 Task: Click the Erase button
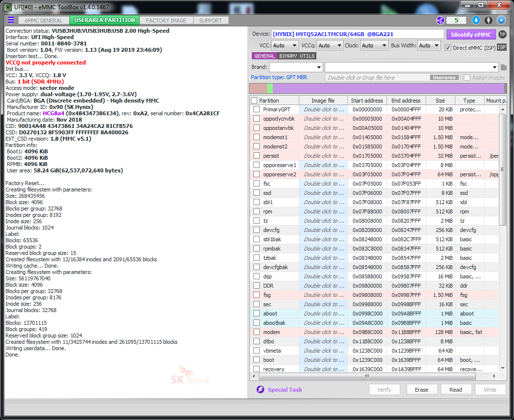[422, 390]
